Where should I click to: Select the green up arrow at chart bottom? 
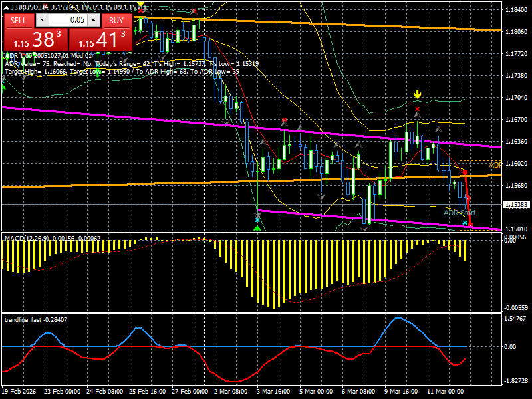pos(257,228)
